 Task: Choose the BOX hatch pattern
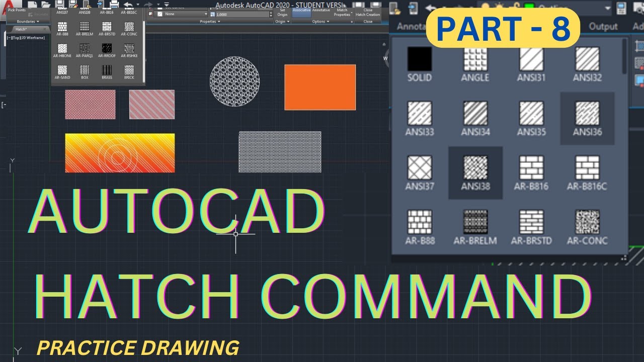tap(85, 72)
